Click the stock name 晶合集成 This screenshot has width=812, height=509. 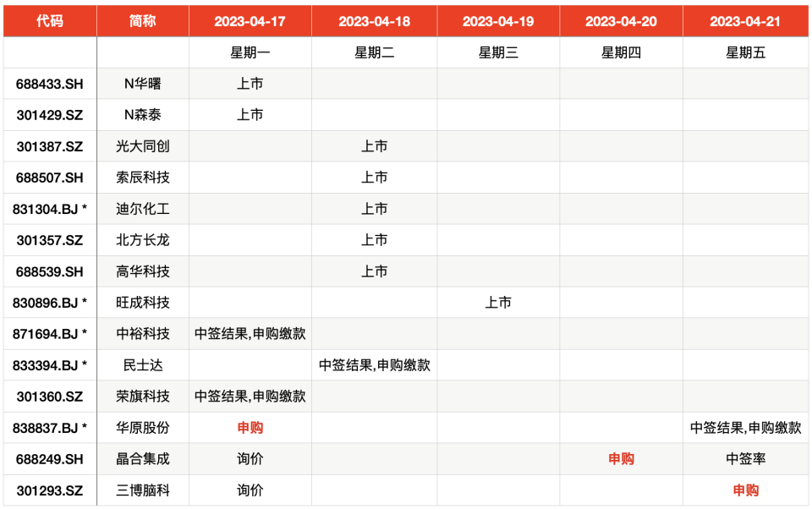(142, 459)
